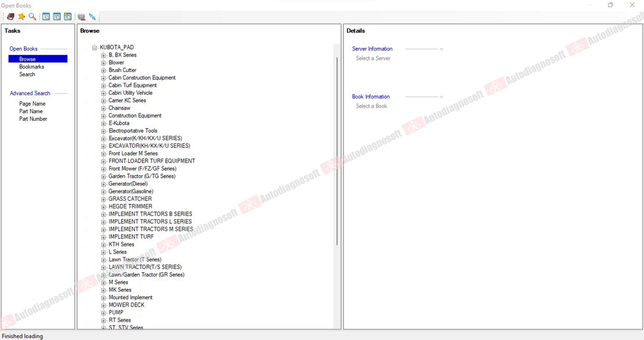Click the middle of three window toolbar icons
644x340 pixels.
pyautogui.click(x=57, y=17)
